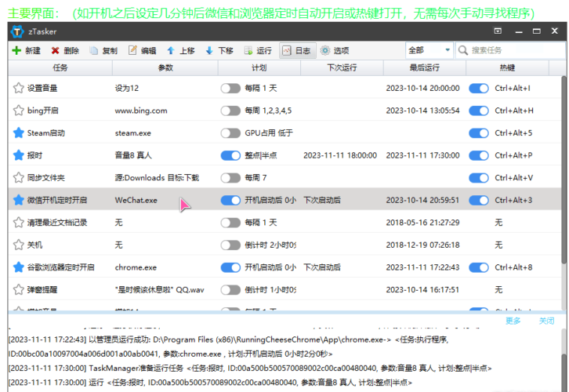The width and height of the screenshot is (569, 392).
Task: Enable the schedule toggle for bing开启
Action: pyautogui.click(x=230, y=111)
